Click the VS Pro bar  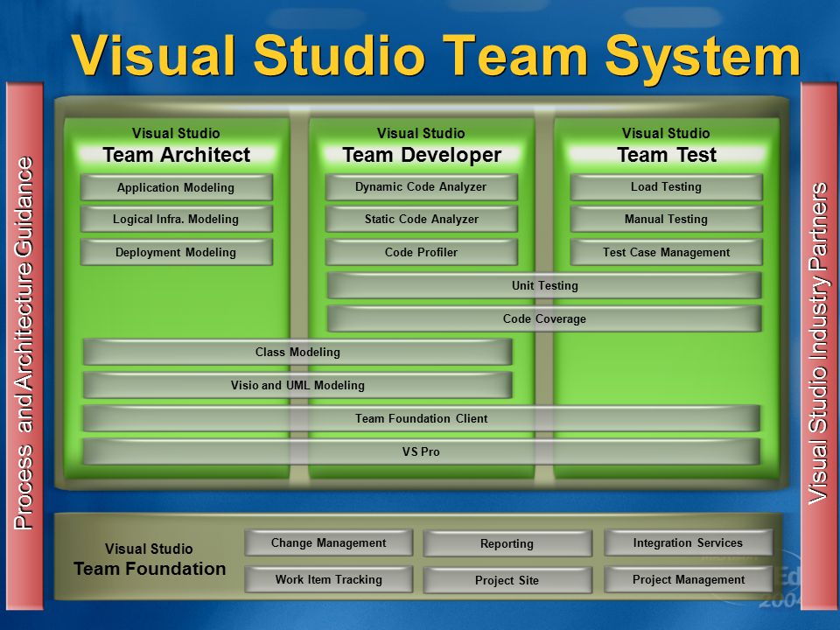coord(421,451)
